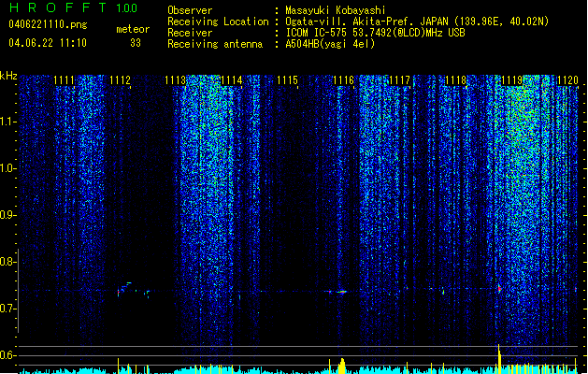Click the meteor count value 33
This screenshot has height=374, width=588.
pyautogui.click(x=136, y=43)
